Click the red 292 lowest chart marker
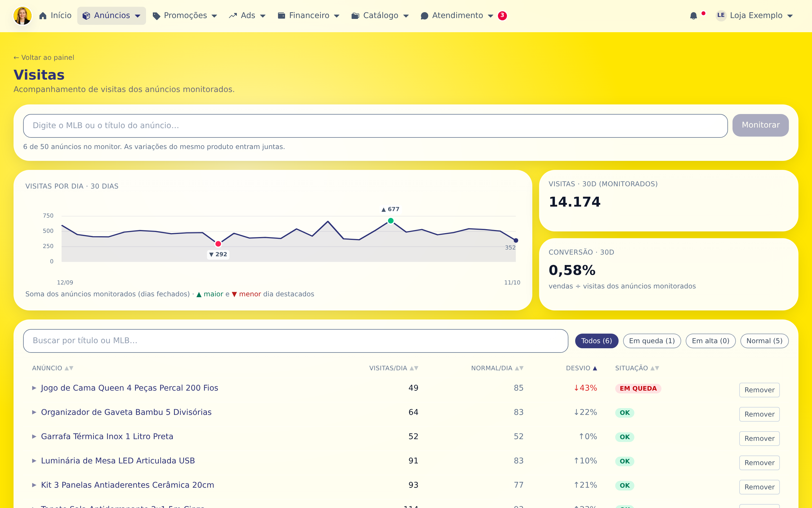 (x=218, y=244)
